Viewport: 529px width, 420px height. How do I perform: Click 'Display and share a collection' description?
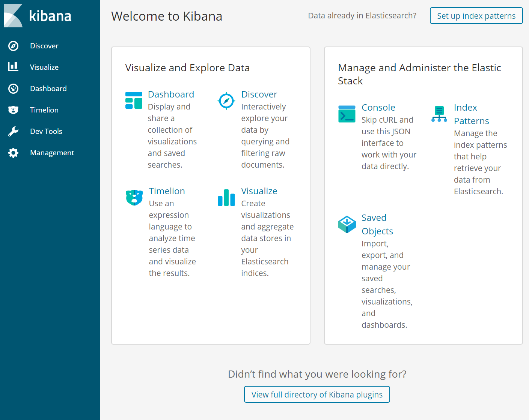[172, 136]
